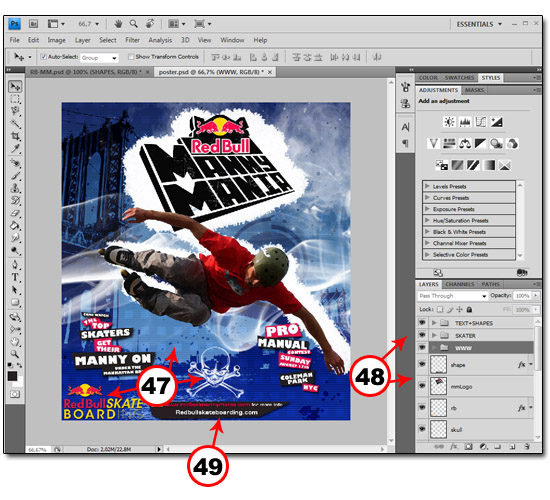
Task: Switch to the Swatches tab
Action: 459,78
